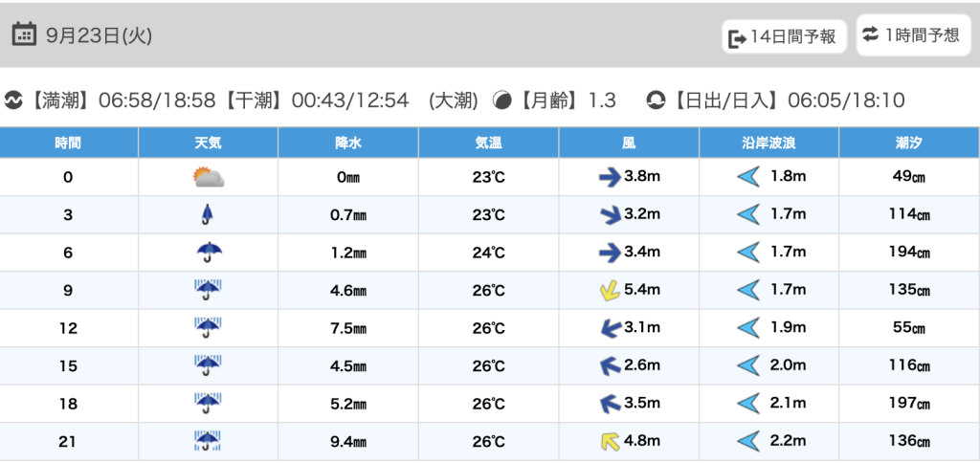The image size is (980, 463).
Task: Click the cloudy weather icon at hour 0
Action: click(x=208, y=177)
